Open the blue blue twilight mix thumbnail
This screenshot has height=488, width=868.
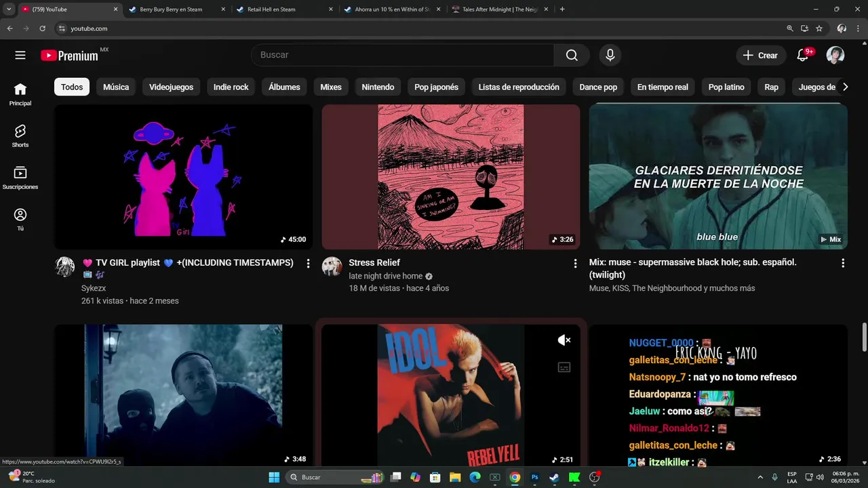pos(718,177)
